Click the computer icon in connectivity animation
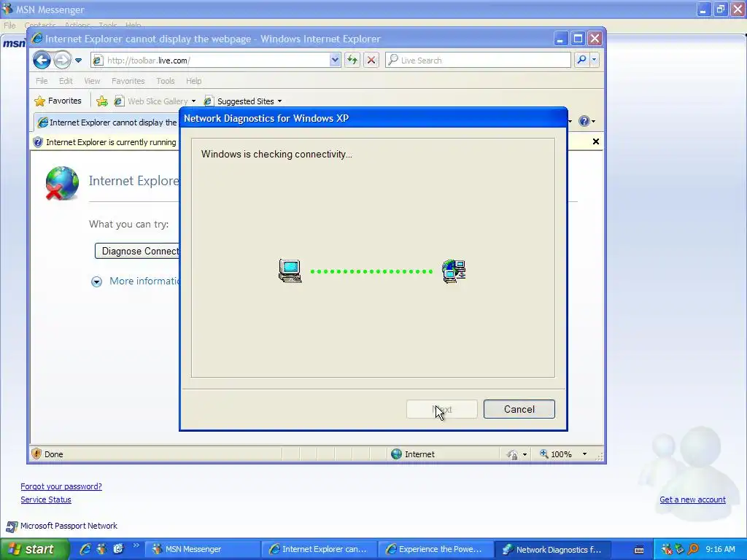The image size is (747, 560). (x=290, y=271)
